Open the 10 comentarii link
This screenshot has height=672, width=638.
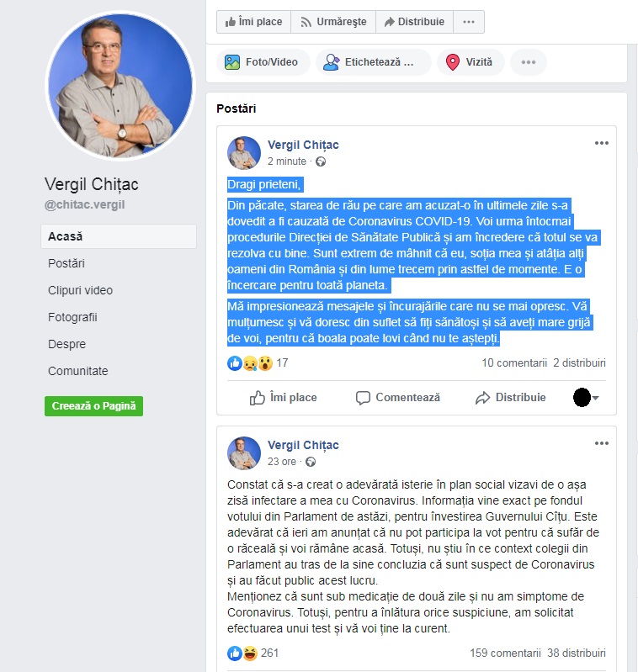(514, 363)
